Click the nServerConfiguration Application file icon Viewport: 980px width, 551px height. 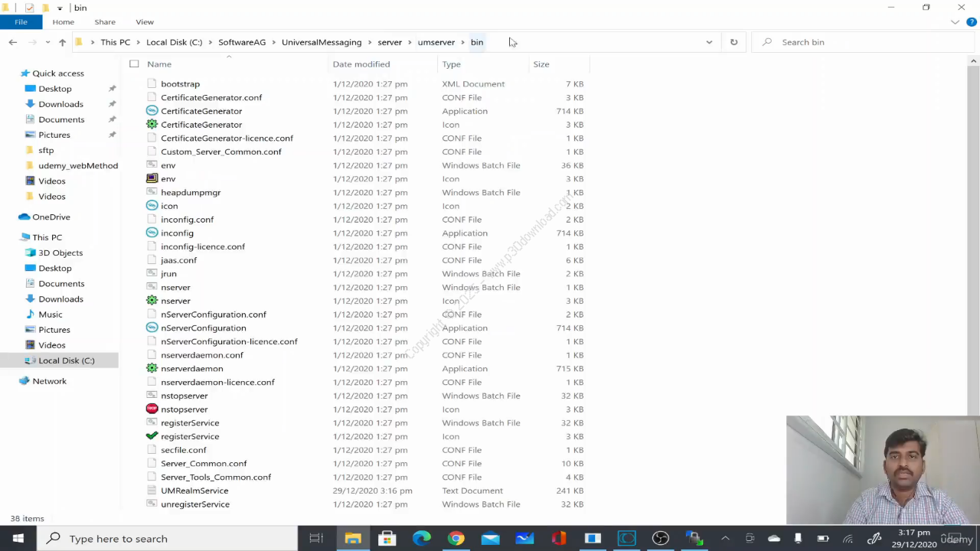point(152,328)
